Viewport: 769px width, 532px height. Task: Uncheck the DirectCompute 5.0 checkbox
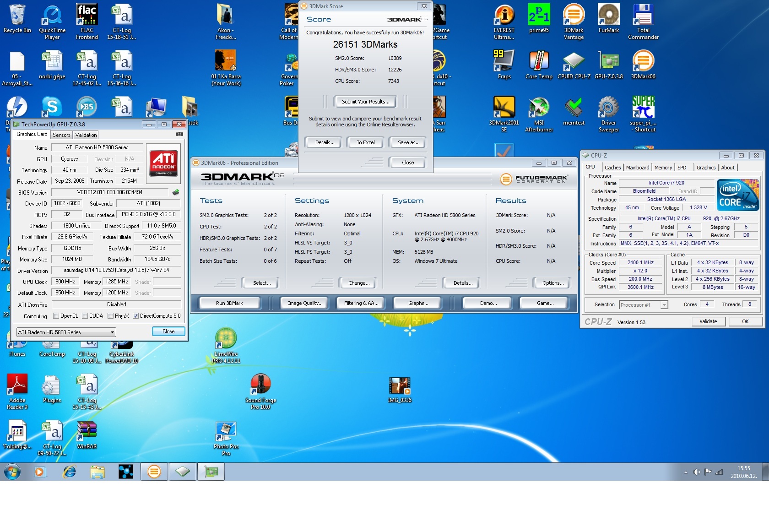(135, 316)
